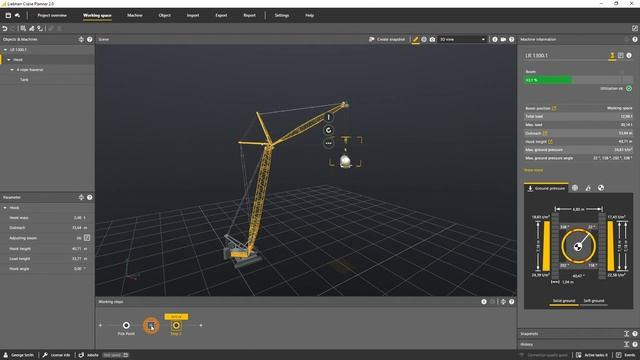Click the Show more link
Viewport: 640px width, 360px height.
pyautogui.click(x=533, y=170)
